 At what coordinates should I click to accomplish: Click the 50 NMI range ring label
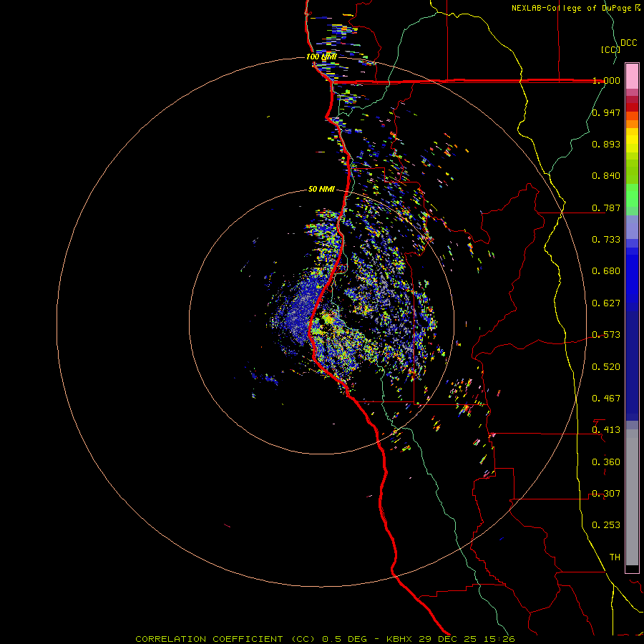321,189
